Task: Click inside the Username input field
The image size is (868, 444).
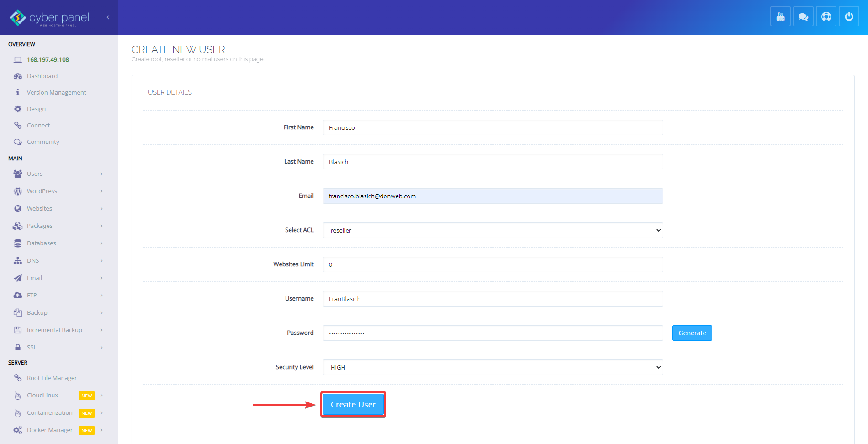Action: (x=492, y=299)
